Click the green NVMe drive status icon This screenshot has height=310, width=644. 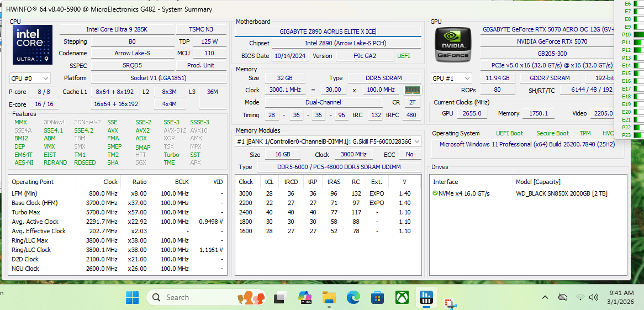tap(435, 193)
